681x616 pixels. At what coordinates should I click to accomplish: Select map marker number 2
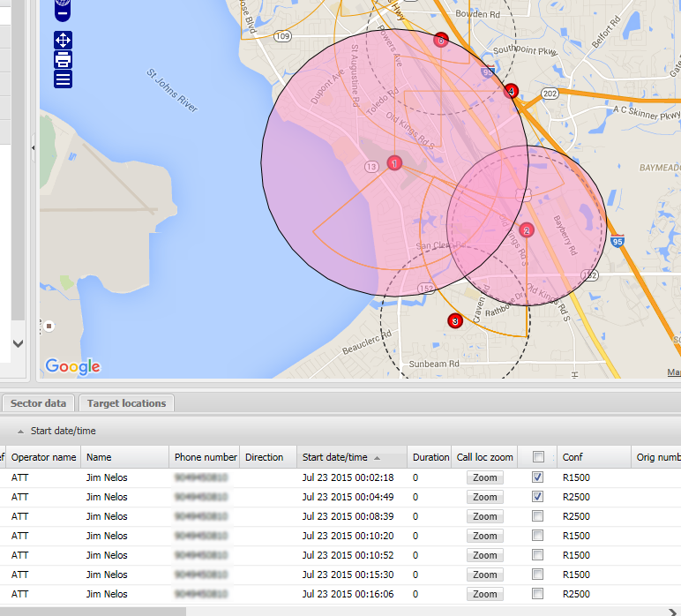point(527,230)
